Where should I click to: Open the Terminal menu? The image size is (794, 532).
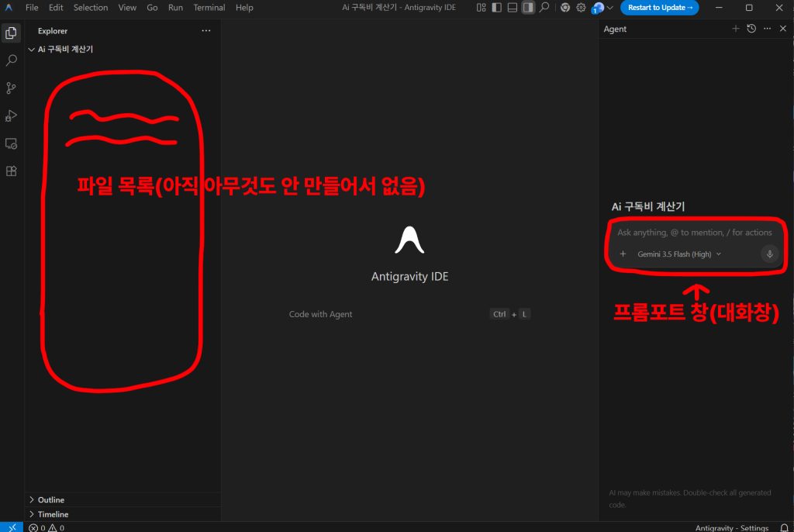tap(209, 8)
